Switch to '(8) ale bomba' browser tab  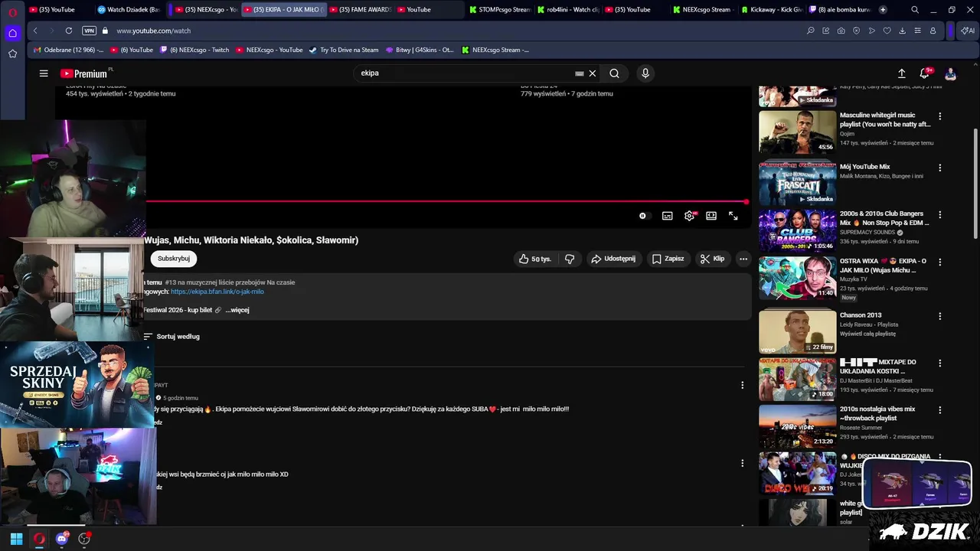(x=838, y=10)
